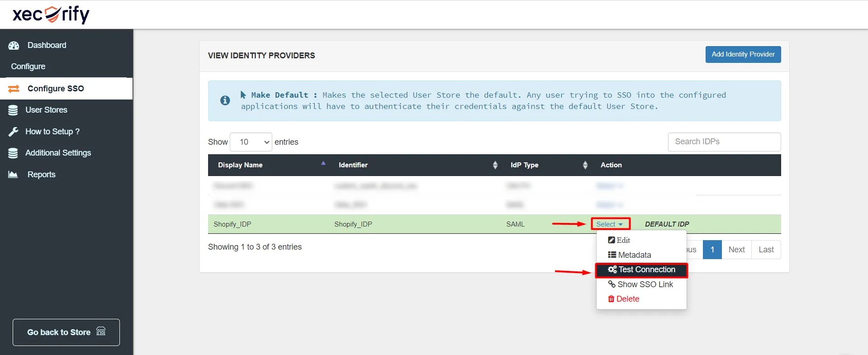Click Shopify_IDP display name cell
This screenshot has width=868, height=355.
pos(232,224)
